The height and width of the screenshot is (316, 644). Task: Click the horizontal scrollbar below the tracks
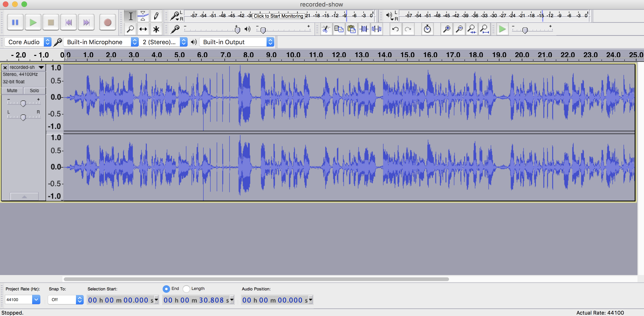[256, 279]
